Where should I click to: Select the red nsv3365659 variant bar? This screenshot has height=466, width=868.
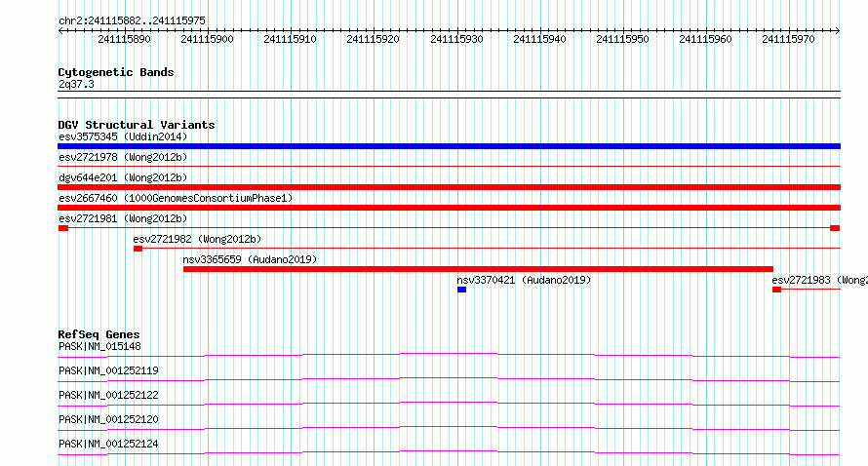(x=478, y=269)
